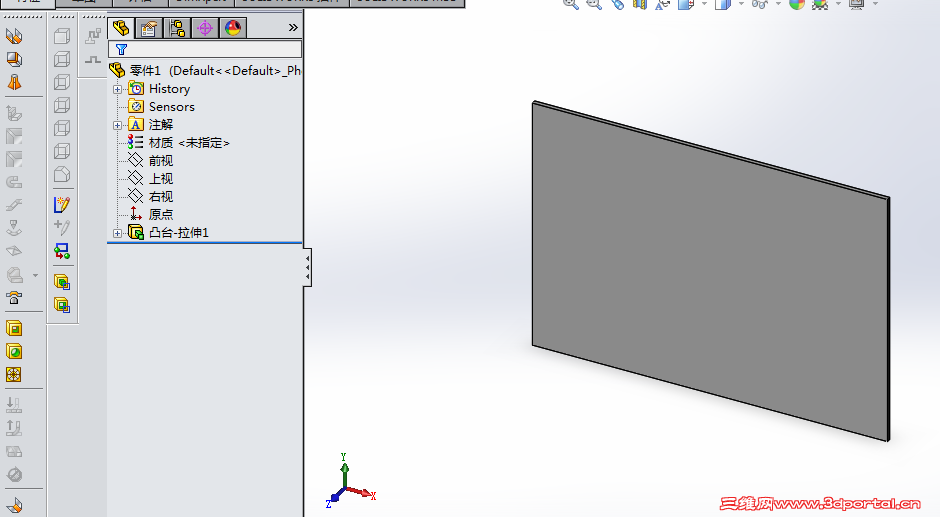Switch to the ConfigurationManager tab
This screenshot has height=517, width=940.
pyautogui.click(x=177, y=28)
